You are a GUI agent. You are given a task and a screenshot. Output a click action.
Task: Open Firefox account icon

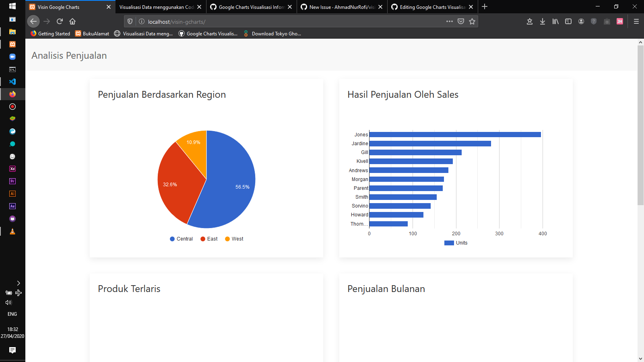tap(581, 21)
